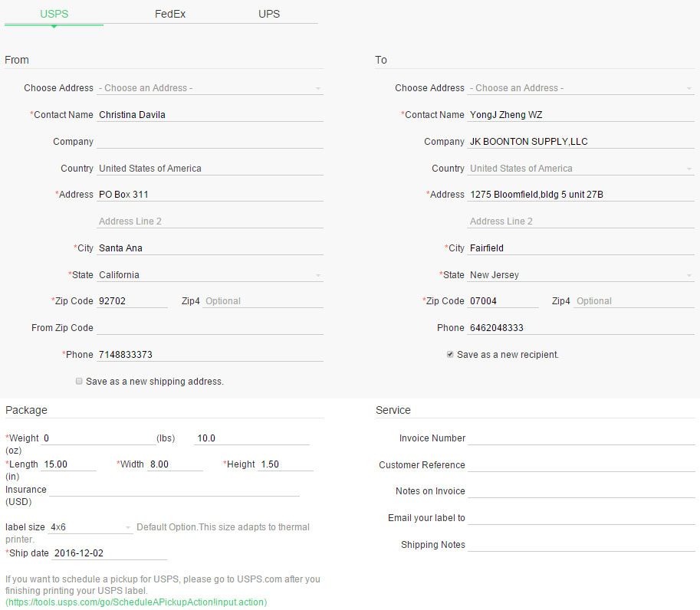The width and height of the screenshot is (700, 610).
Task: Open the USPS schedule pickup link
Action: tap(136, 602)
